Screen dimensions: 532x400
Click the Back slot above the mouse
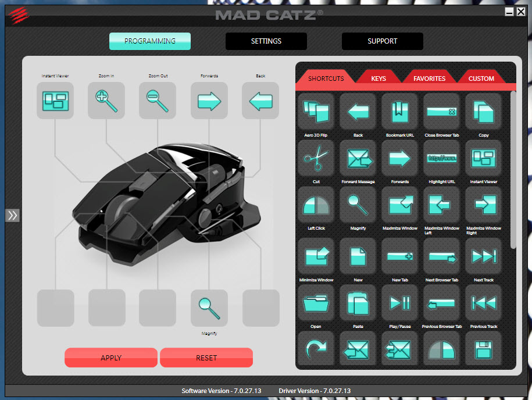click(260, 101)
